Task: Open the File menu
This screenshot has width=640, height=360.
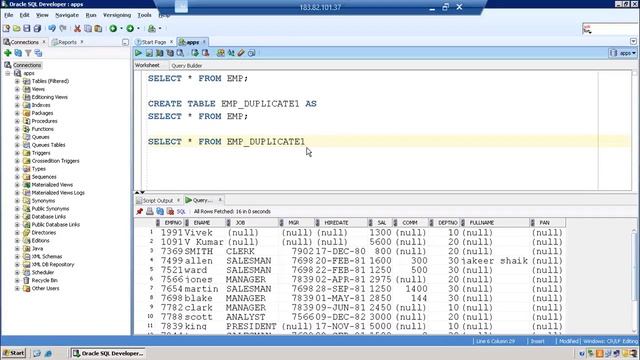Action: (x=9, y=15)
